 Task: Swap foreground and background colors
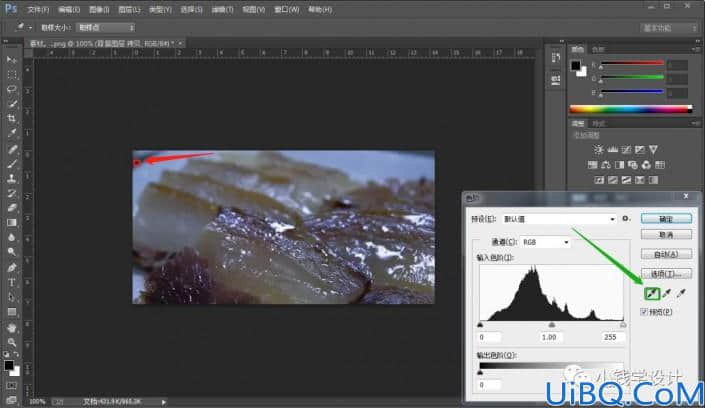tap(17, 354)
